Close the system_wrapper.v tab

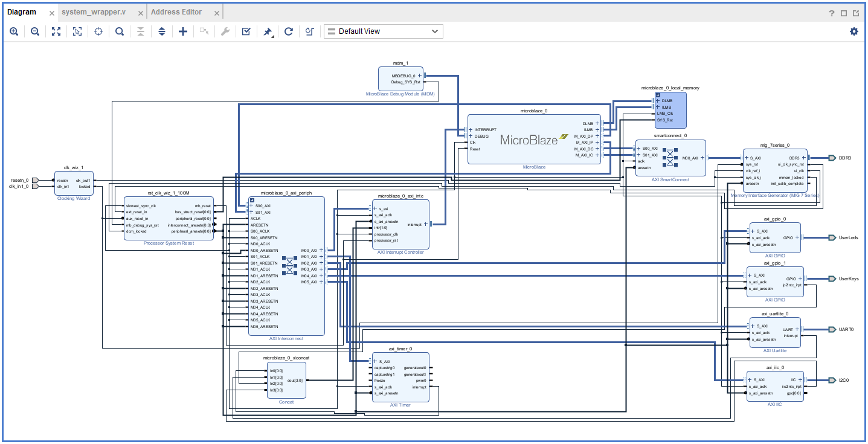[140, 12]
